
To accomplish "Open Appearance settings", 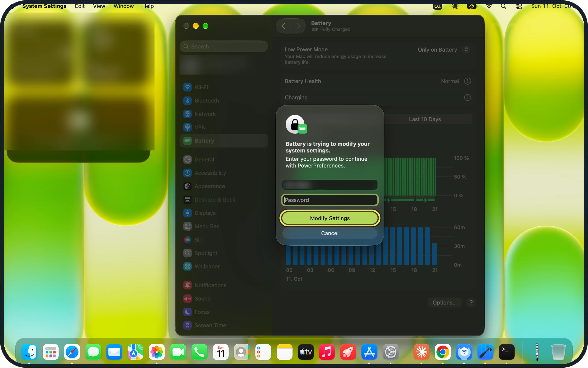I will coord(224,186).
